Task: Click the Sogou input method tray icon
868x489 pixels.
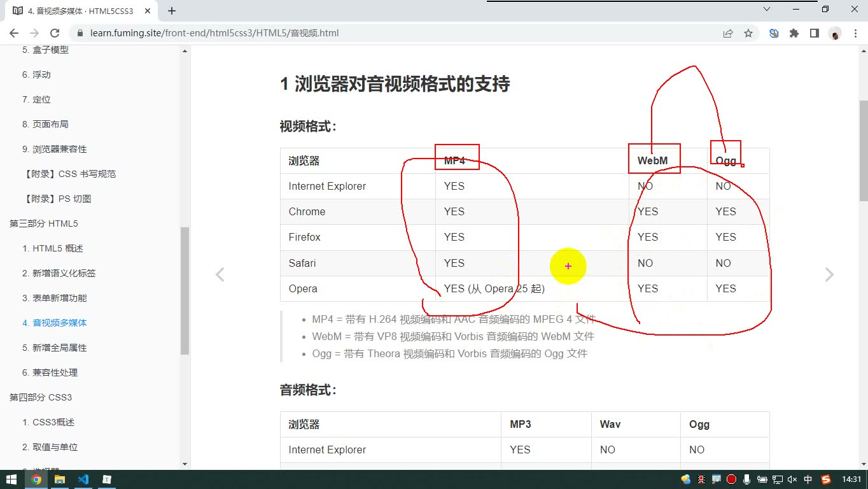Action: (x=826, y=479)
